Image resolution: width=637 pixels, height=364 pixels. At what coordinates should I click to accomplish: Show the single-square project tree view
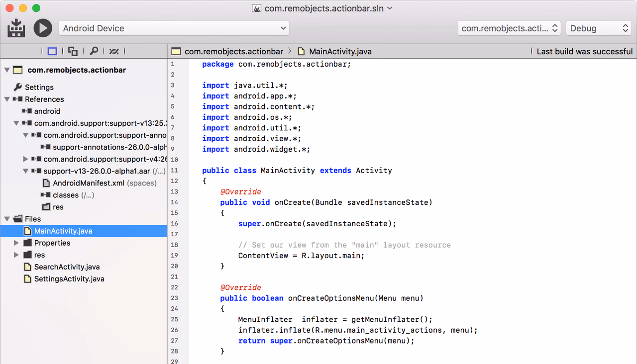click(x=52, y=51)
